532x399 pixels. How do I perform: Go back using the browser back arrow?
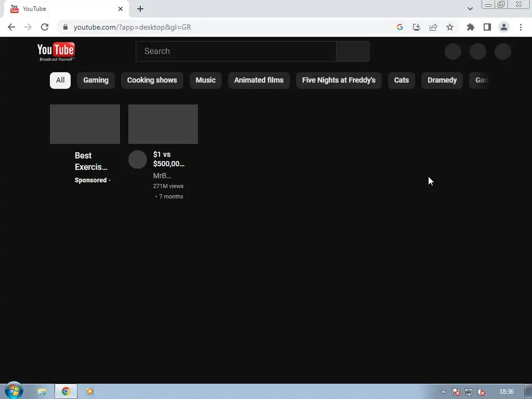pyautogui.click(x=11, y=27)
